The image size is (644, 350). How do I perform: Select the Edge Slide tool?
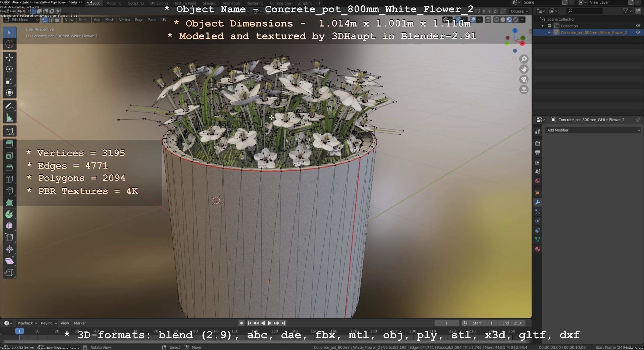click(x=10, y=238)
